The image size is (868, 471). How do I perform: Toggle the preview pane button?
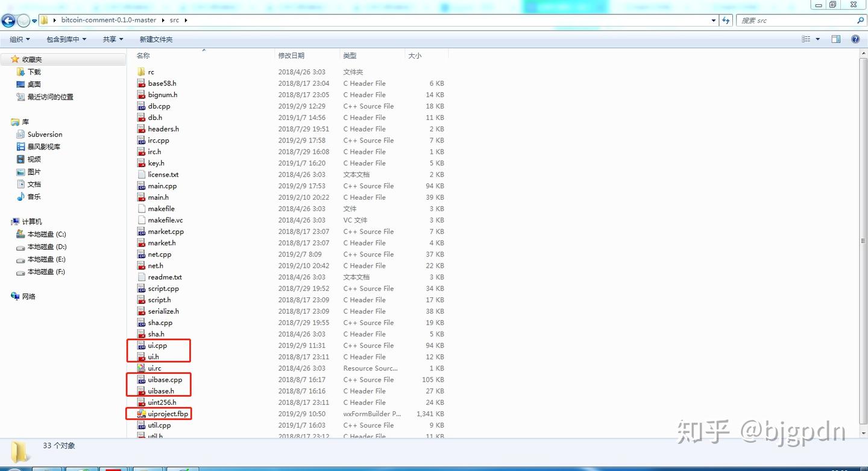[x=836, y=39]
